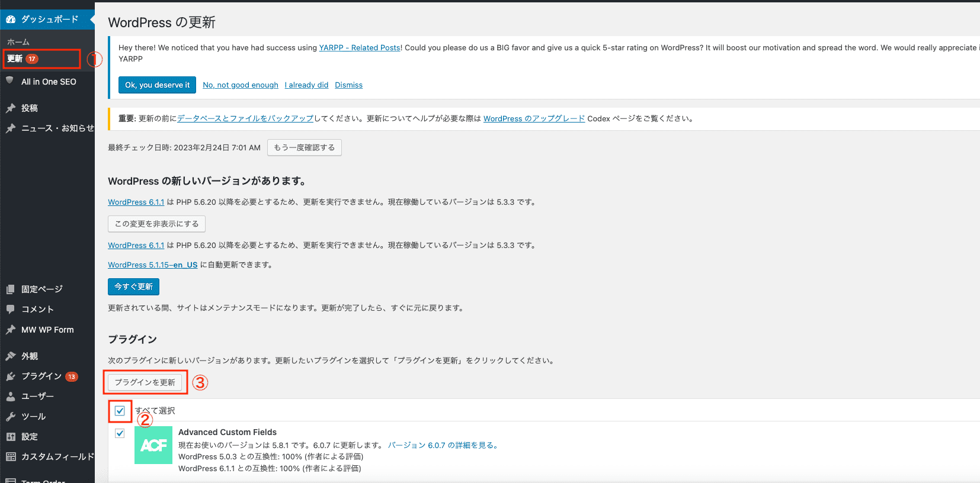This screenshot has height=483, width=980.
Task: Open バージョン 6.0.7 の詳細を見る link
Action: pyautogui.click(x=444, y=445)
